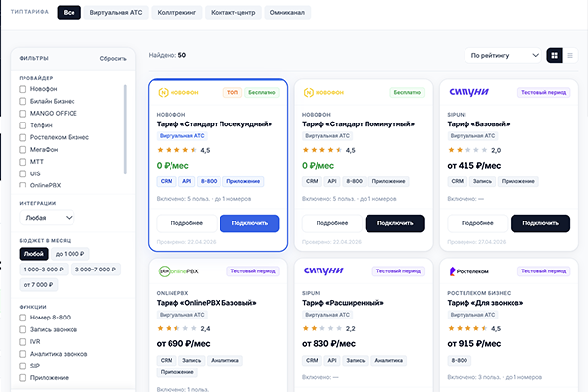The width and height of the screenshot is (588, 392).
Task: Check the Новофон provider filter
Action: coord(23,89)
